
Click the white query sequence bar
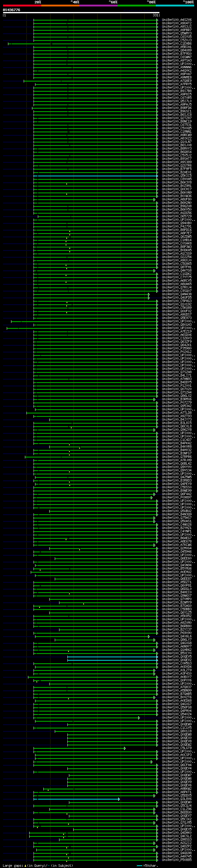(x=81, y=13)
